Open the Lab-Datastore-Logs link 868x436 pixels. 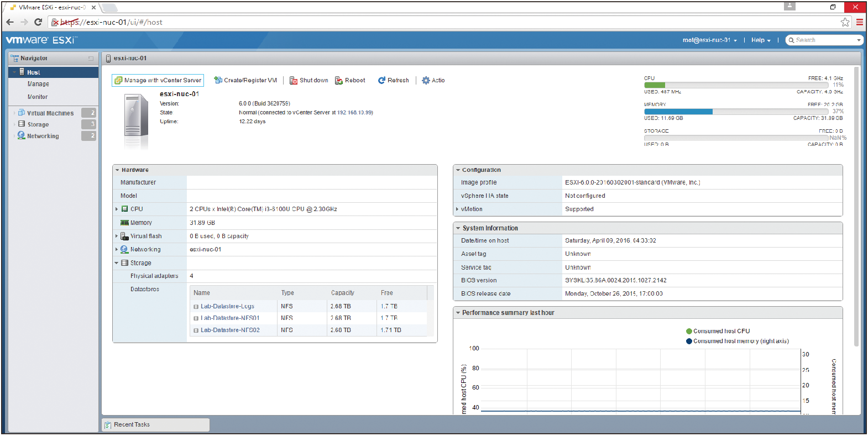(x=227, y=306)
